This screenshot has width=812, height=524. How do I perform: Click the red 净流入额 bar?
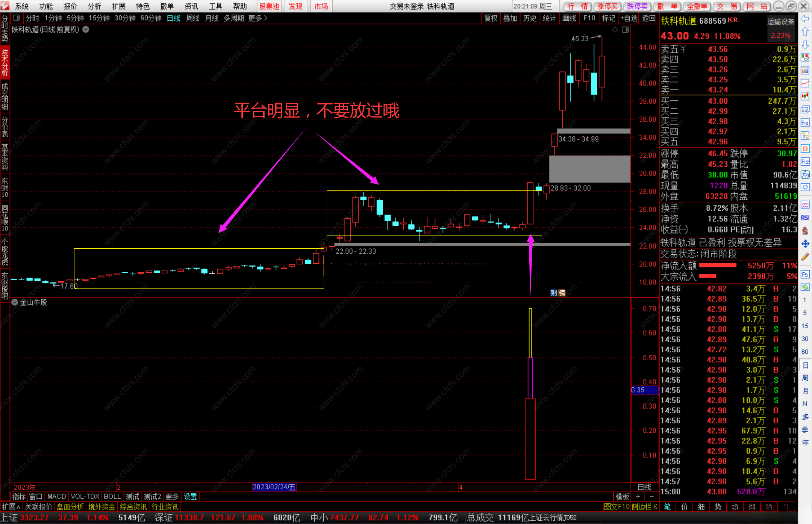(717, 266)
